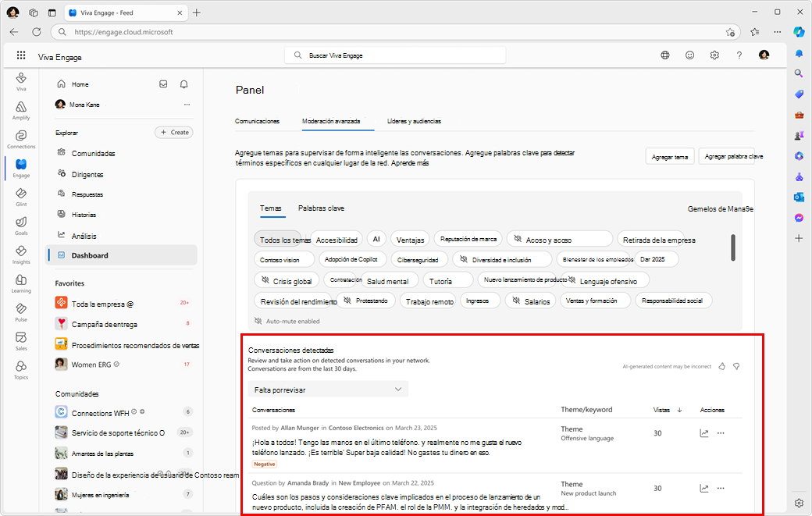Open Glint from the left rail

(x=21, y=197)
